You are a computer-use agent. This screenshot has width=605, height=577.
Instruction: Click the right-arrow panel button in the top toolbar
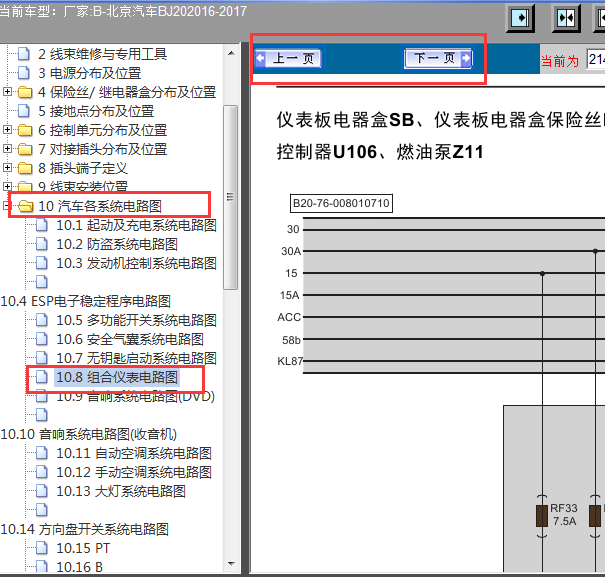tap(520, 18)
